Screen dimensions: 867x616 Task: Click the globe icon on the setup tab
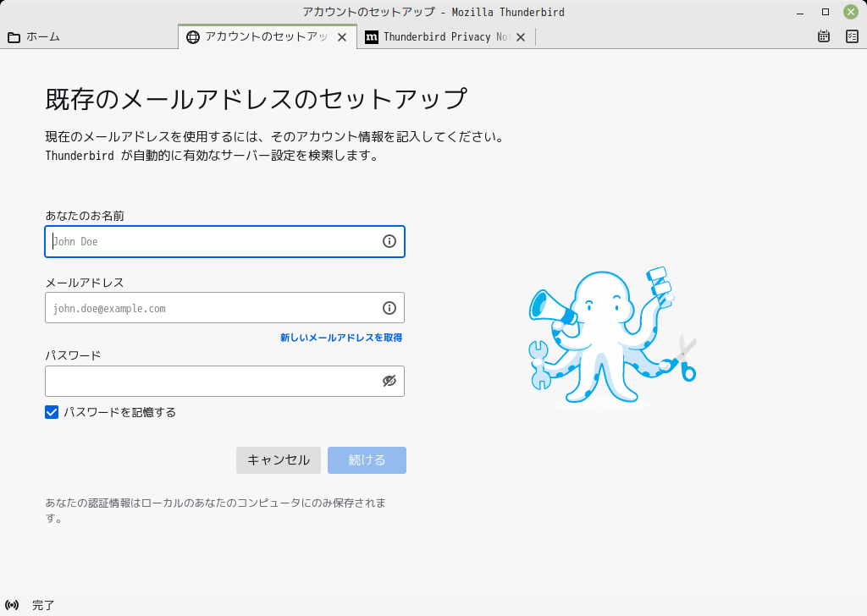point(192,37)
